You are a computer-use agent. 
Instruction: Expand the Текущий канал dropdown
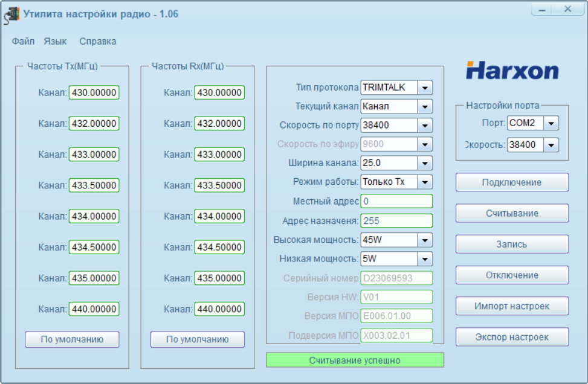[425, 106]
